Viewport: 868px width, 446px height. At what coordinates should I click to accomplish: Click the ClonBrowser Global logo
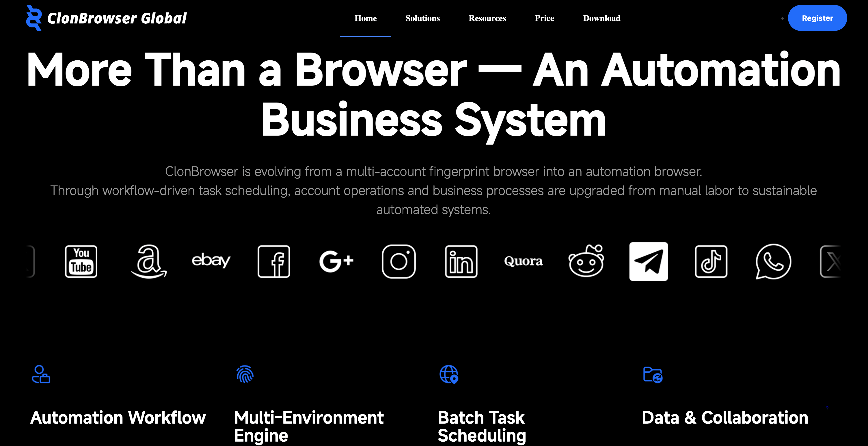pos(106,18)
